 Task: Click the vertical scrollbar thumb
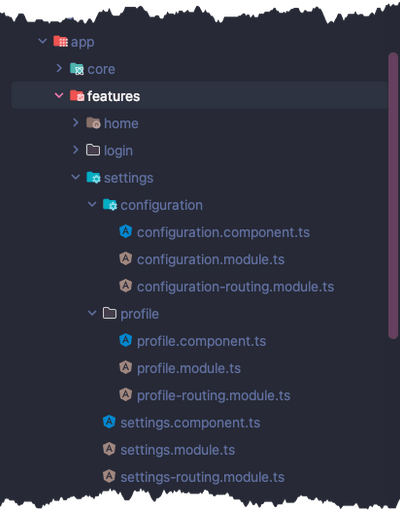(x=393, y=196)
